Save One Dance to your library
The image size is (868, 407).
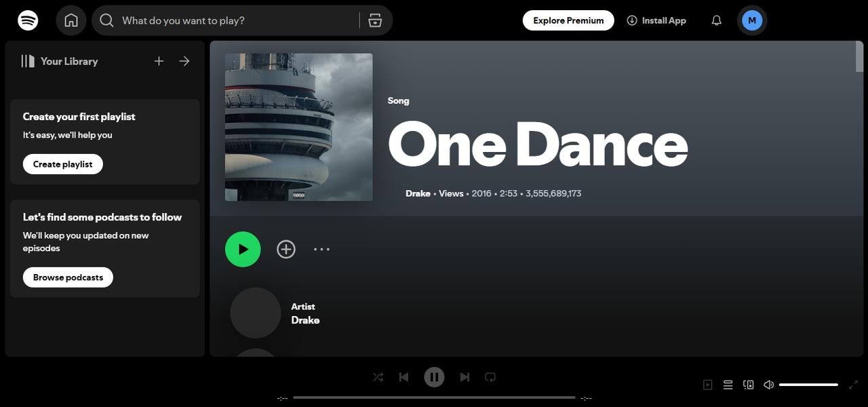(286, 249)
